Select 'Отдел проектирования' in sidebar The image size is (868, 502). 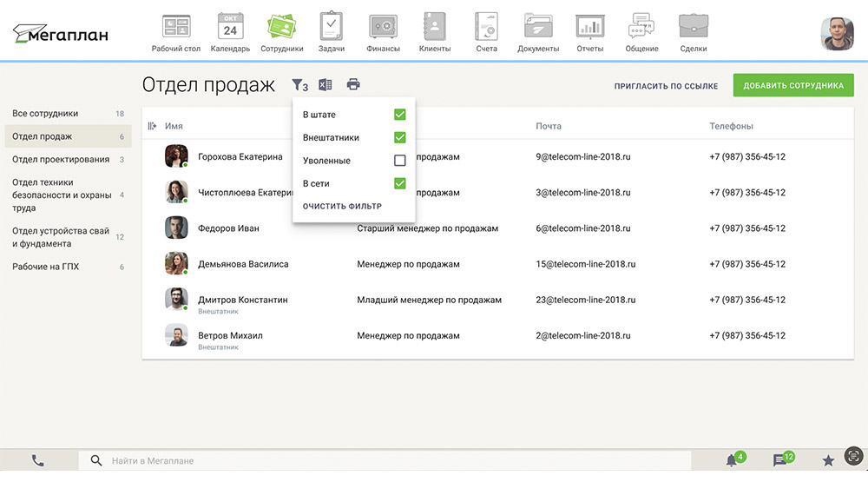coord(61,160)
